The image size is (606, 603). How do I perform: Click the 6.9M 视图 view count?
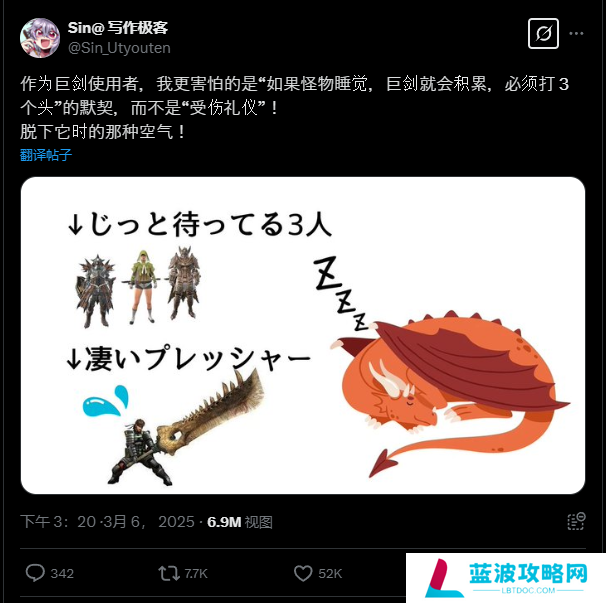click(240, 522)
